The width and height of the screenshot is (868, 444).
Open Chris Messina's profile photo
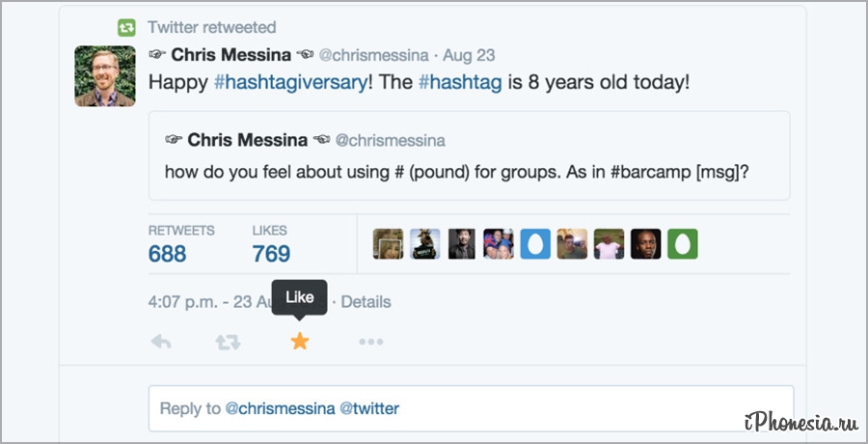105,75
